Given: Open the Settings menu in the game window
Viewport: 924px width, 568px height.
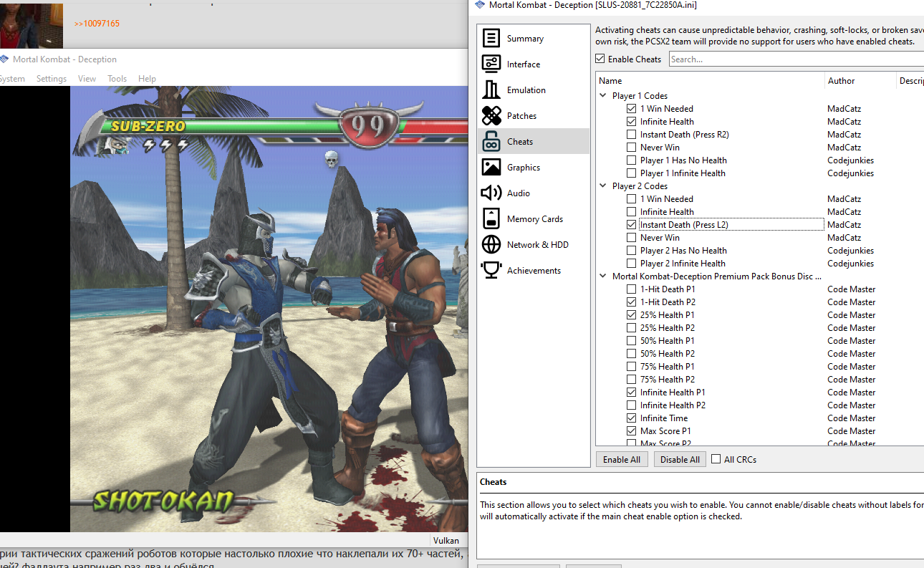Looking at the screenshot, I should [52, 79].
